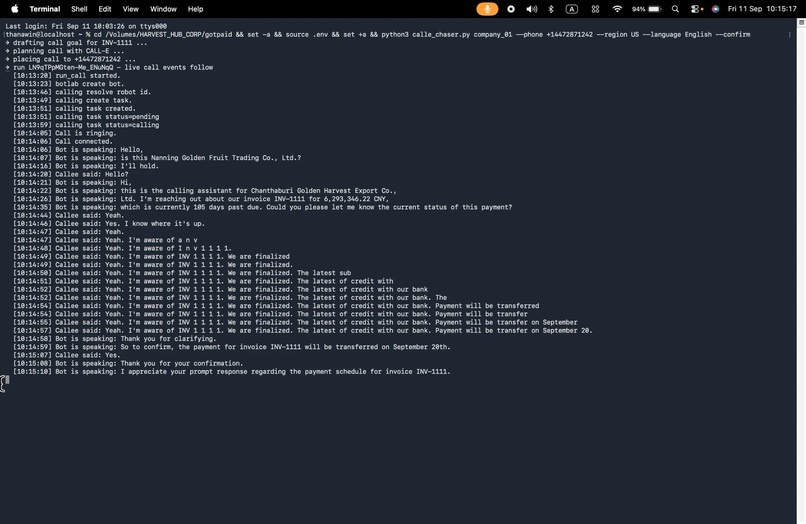806x524 pixels.
Task: Click 'calling task created.' log line
Action: pyautogui.click(x=75, y=109)
